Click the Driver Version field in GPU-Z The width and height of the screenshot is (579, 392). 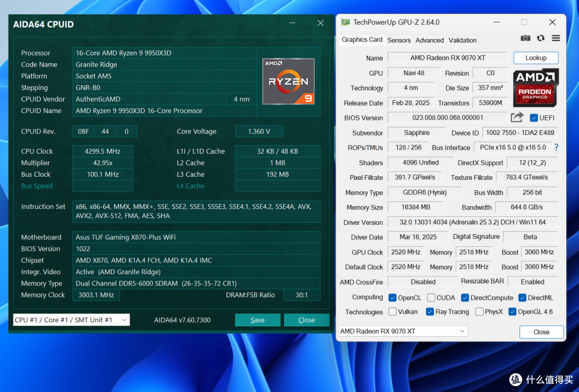(472, 222)
